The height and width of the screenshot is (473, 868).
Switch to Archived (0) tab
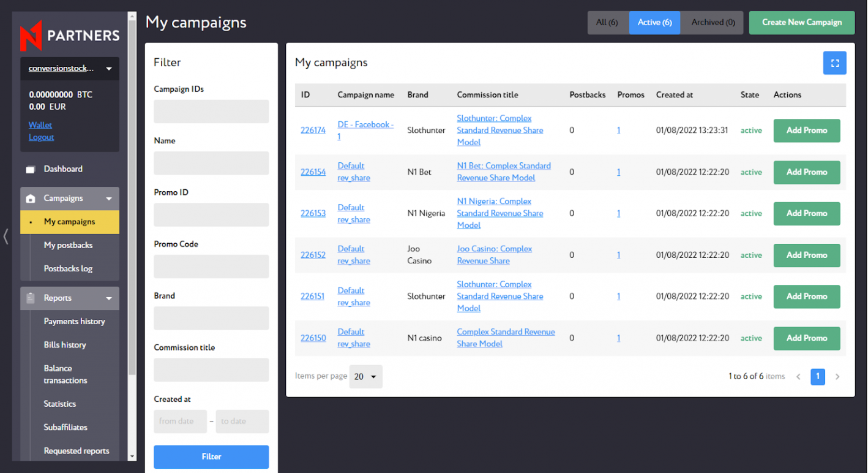(x=713, y=23)
